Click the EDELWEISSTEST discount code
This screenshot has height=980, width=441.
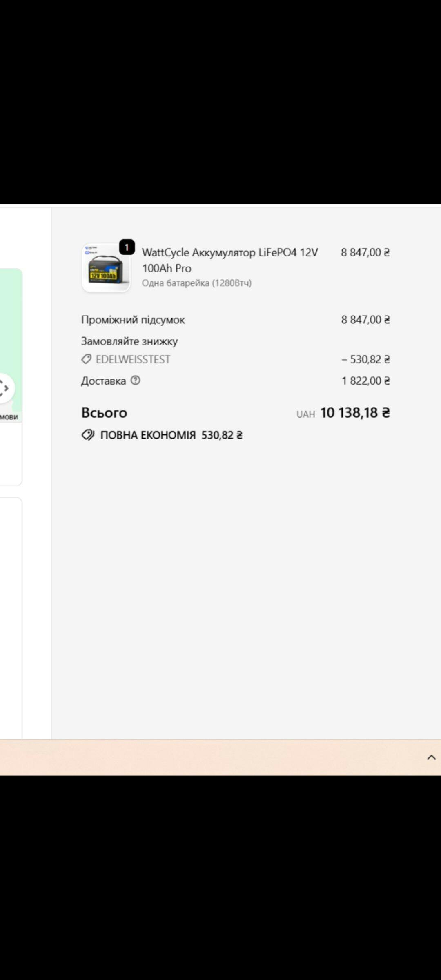(133, 359)
